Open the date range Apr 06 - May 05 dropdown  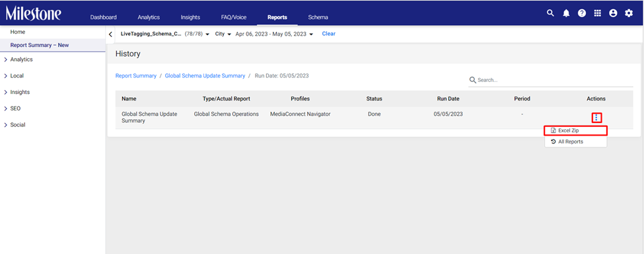(x=274, y=34)
